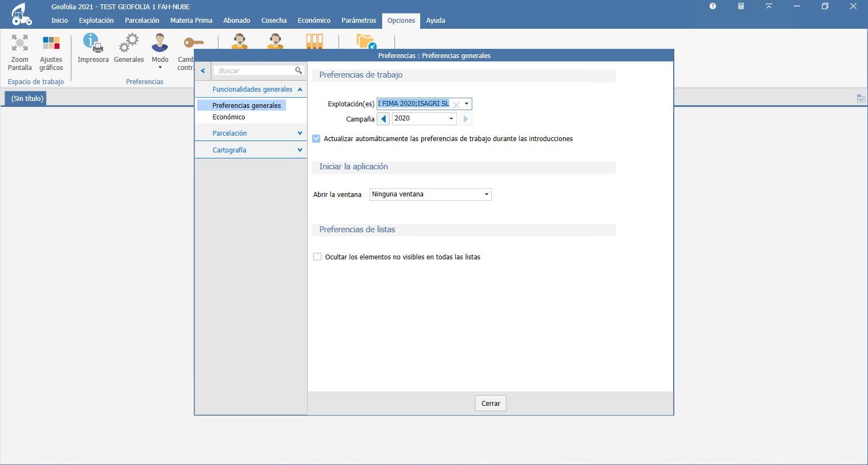
Task: Click the panel icon right of tab bar
Action: click(860, 98)
